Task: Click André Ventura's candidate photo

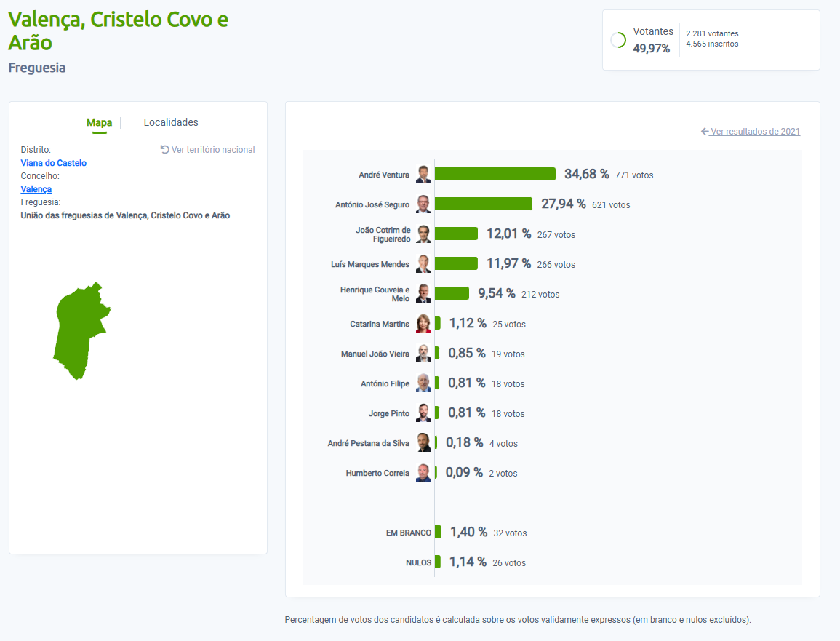Action: pyautogui.click(x=423, y=175)
